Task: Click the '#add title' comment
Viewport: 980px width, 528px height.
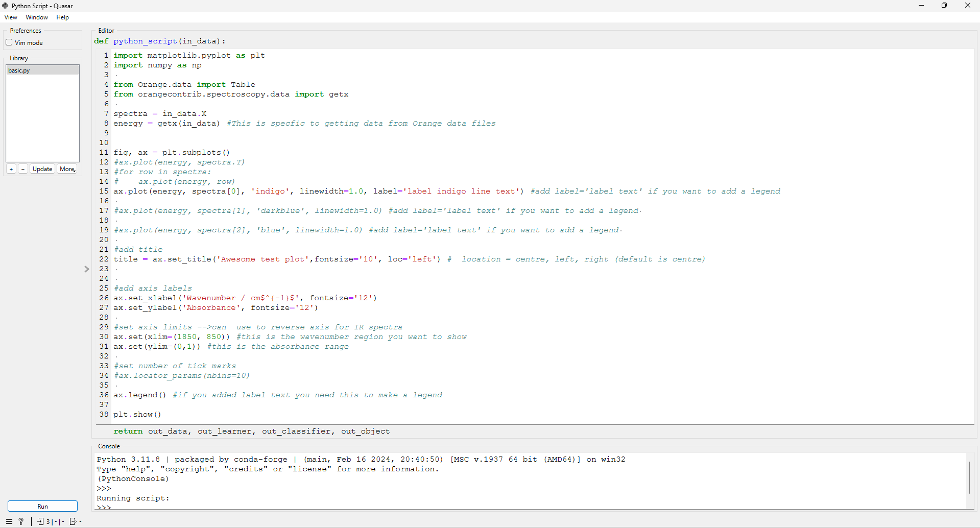Action: point(138,249)
